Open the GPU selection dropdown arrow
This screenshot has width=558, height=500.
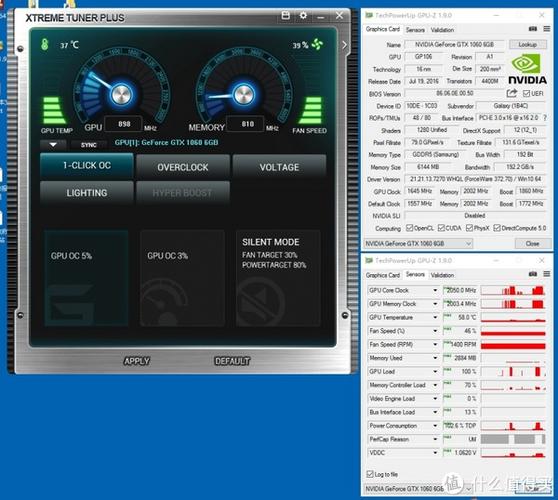[x=53, y=145]
